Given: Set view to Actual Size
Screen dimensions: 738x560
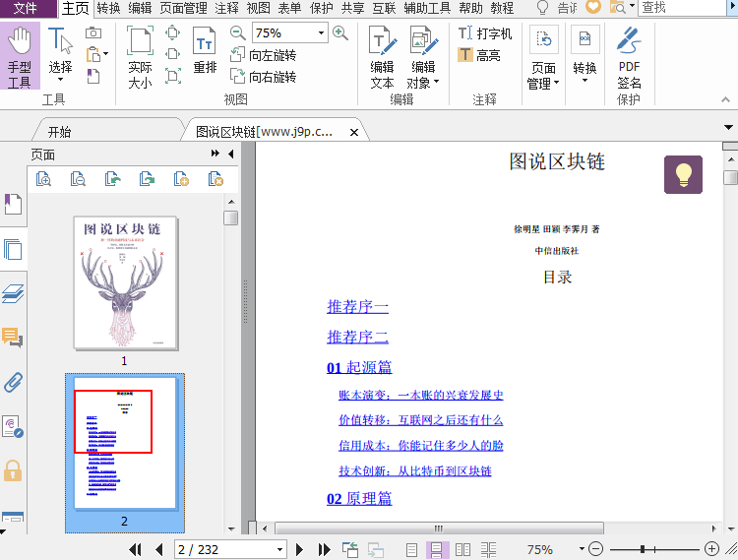Looking at the screenshot, I should tap(140, 57).
